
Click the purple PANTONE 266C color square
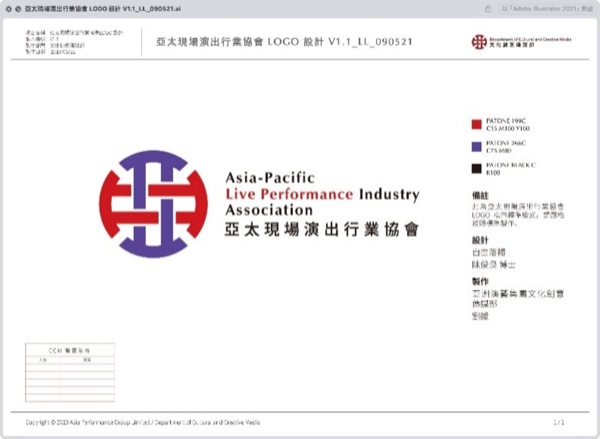(476, 147)
